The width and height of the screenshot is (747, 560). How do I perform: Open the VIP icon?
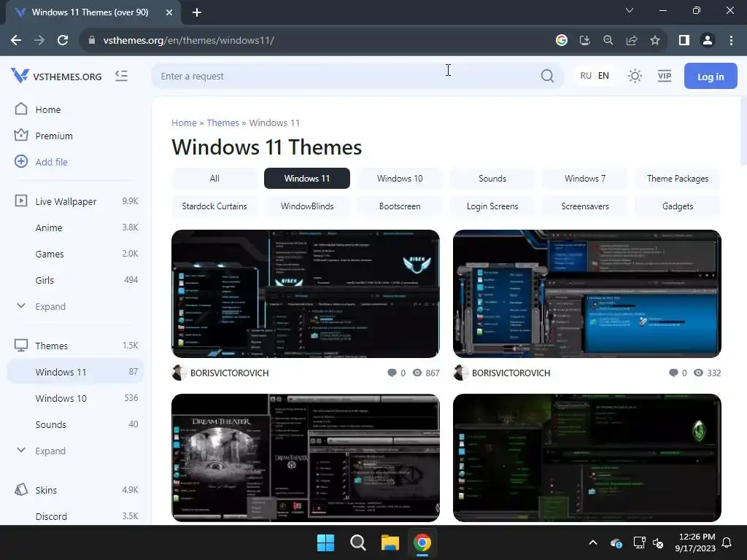click(664, 76)
